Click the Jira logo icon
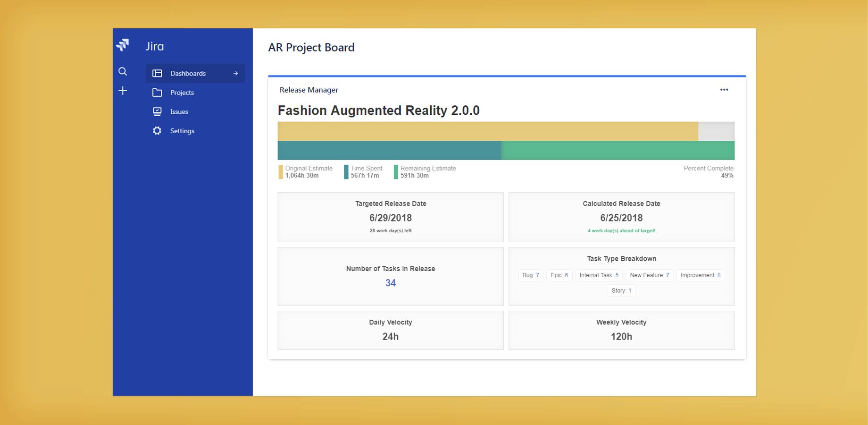868x425 pixels. coord(123,45)
